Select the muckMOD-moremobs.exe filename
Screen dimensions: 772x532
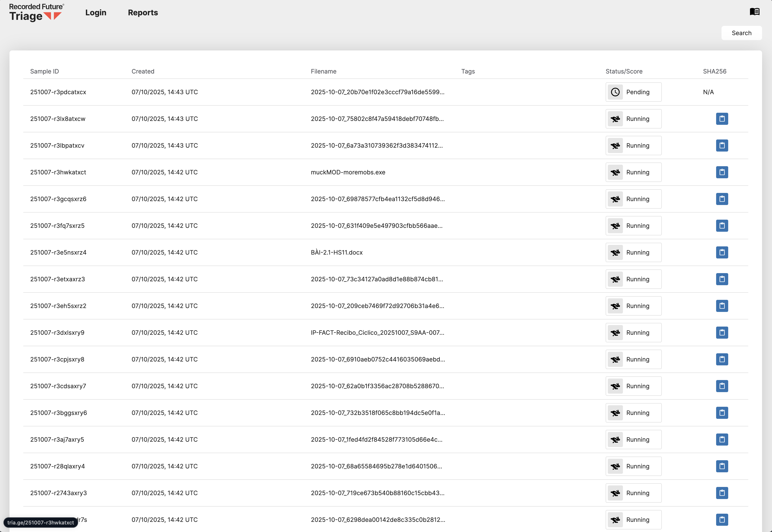coord(348,172)
